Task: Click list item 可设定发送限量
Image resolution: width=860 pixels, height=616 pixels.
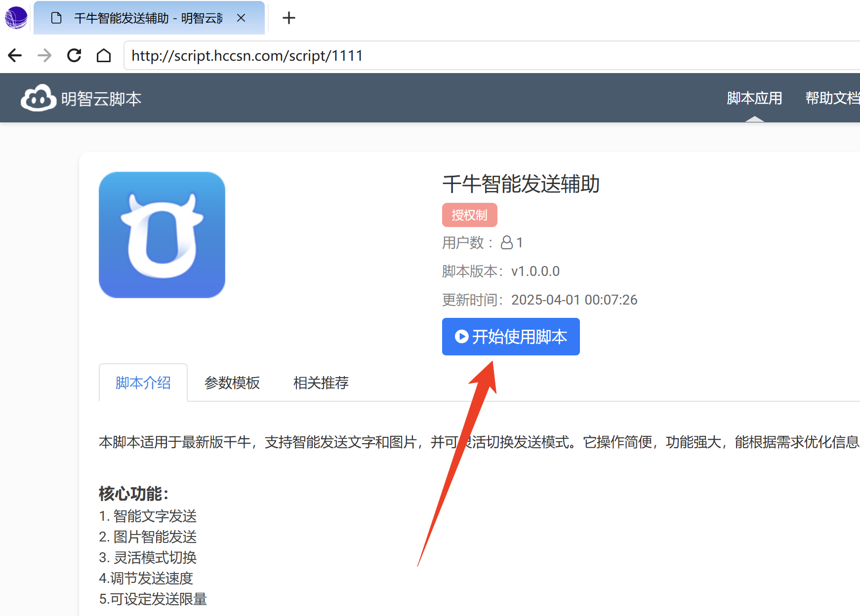Action: tap(159, 599)
